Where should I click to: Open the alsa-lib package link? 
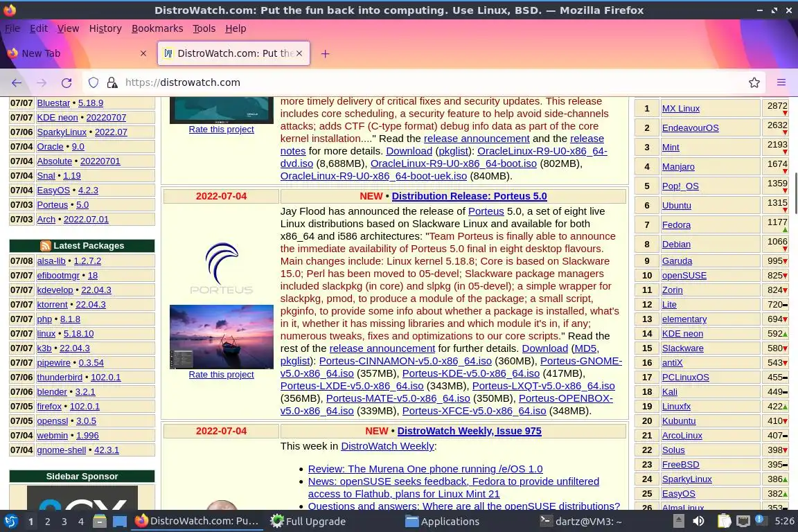tap(51, 260)
